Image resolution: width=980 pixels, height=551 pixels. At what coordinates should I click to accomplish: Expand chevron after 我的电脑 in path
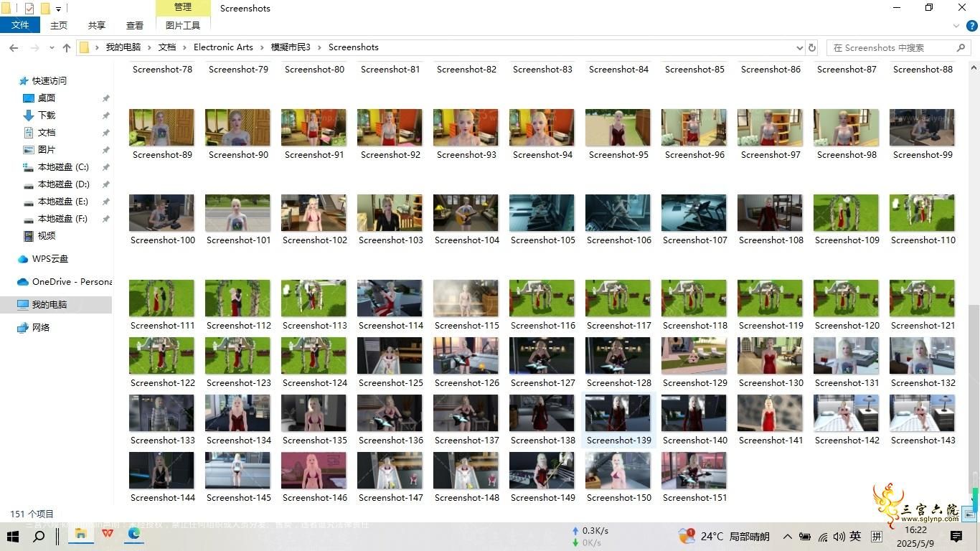tap(149, 47)
